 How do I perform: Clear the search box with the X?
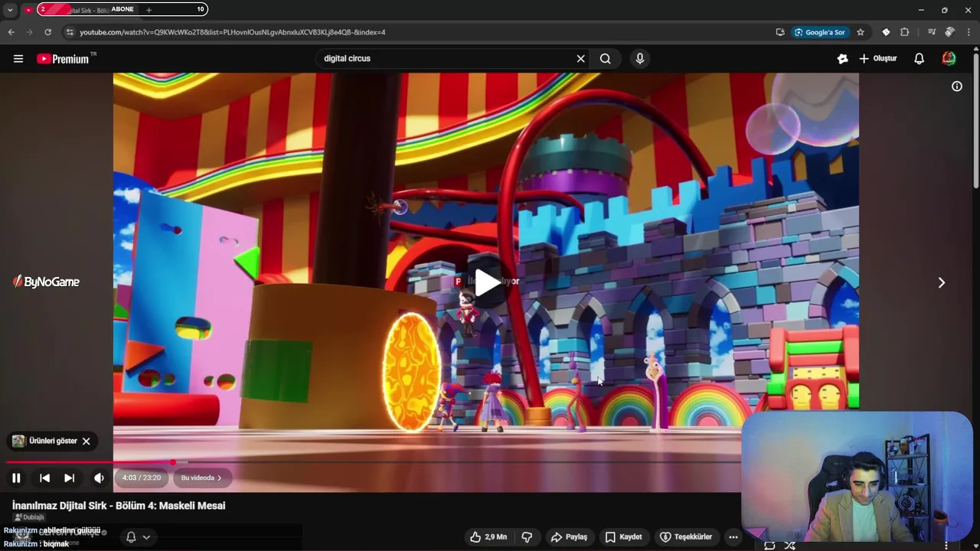point(580,58)
